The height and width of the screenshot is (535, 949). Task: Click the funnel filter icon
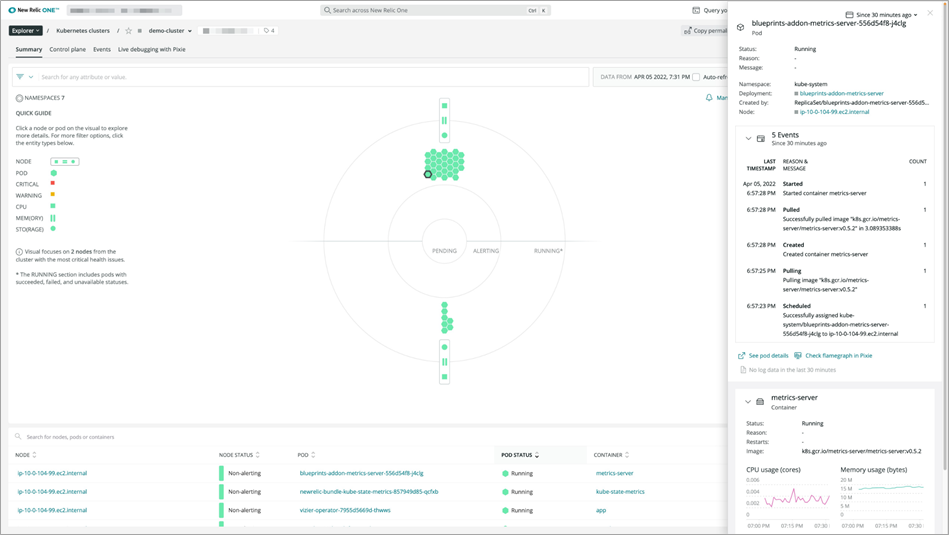20,77
